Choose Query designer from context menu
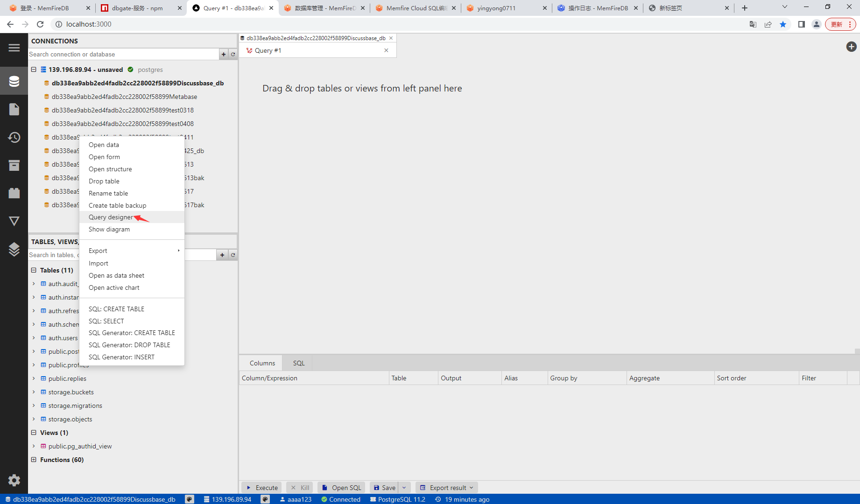Image resolution: width=860 pixels, height=504 pixels. pos(132,217)
